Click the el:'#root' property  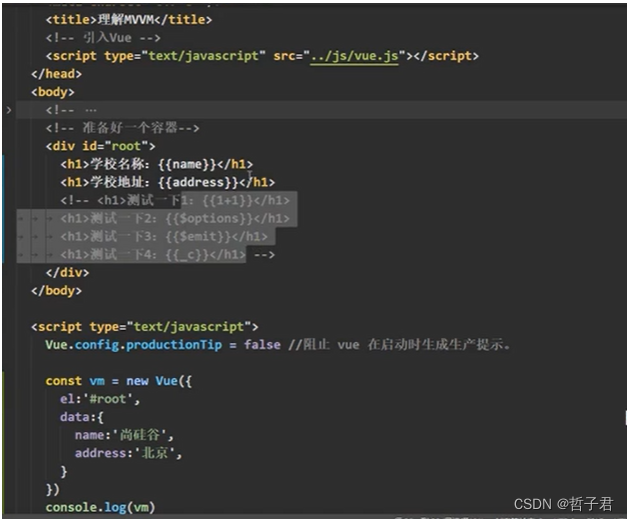100,399
